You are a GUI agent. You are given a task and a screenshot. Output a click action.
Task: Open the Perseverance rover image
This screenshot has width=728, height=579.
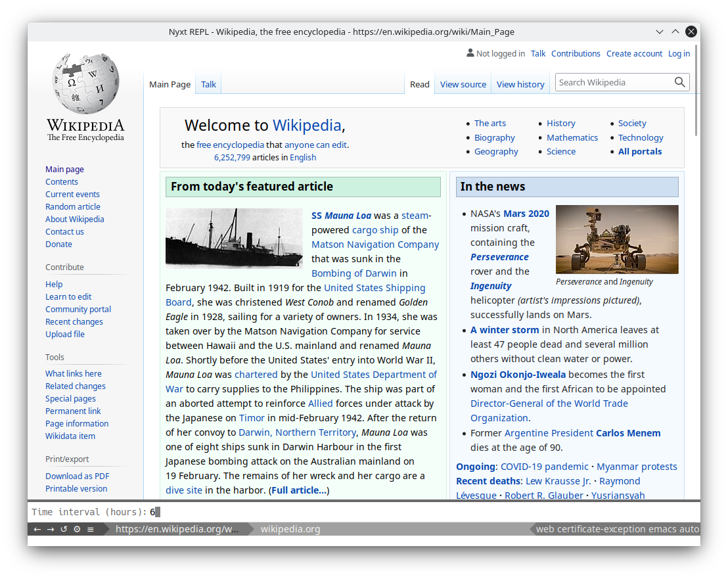(617, 239)
